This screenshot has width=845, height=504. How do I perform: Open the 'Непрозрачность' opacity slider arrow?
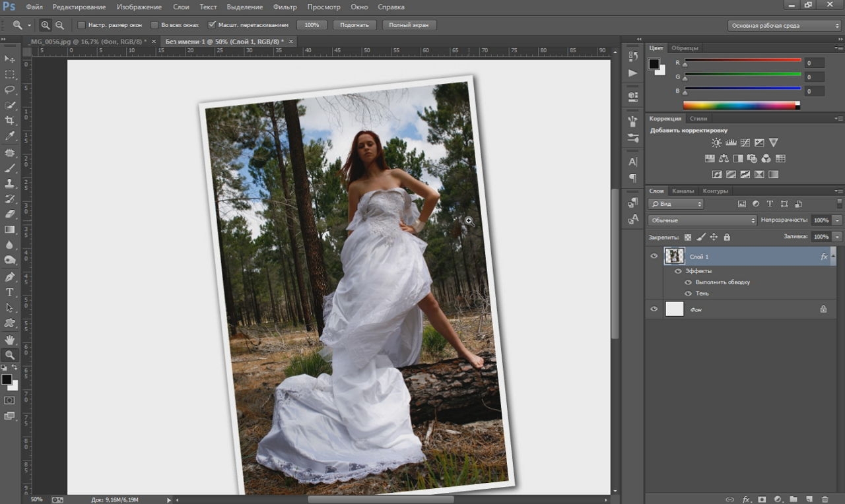coord(838,220)
